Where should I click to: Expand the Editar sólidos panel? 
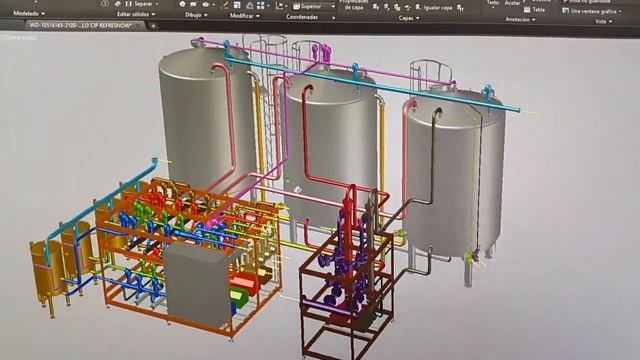click(136, 14)
